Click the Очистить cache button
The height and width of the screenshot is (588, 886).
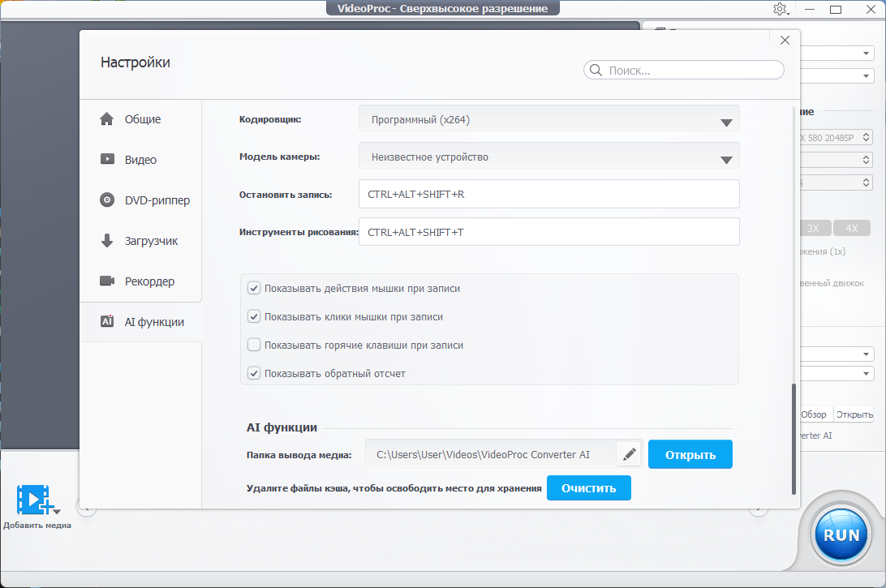(588, 488)
